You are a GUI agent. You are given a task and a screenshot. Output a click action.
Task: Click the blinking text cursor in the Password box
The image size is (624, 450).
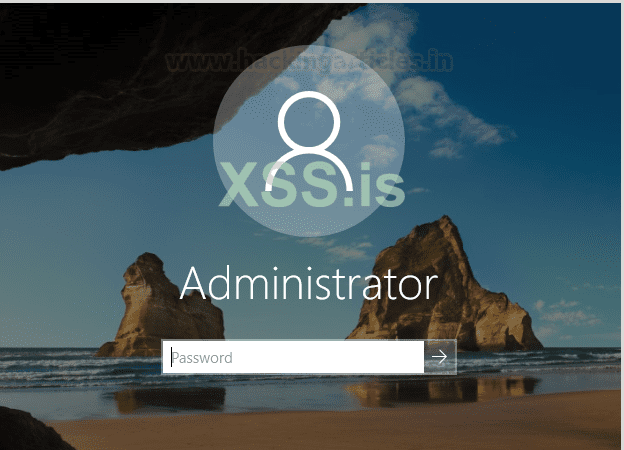click(x=172, y=357)
